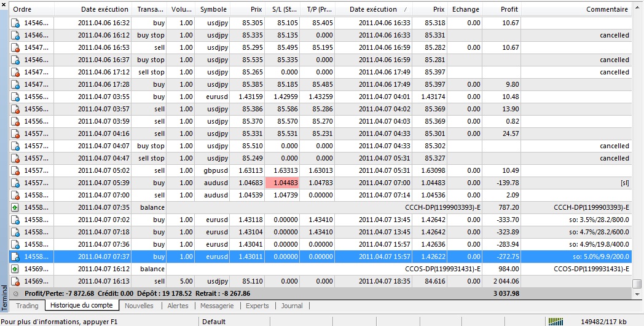Click the scrollbar's down arrow button
Screen dimensions: 644x326
(638, 294)
